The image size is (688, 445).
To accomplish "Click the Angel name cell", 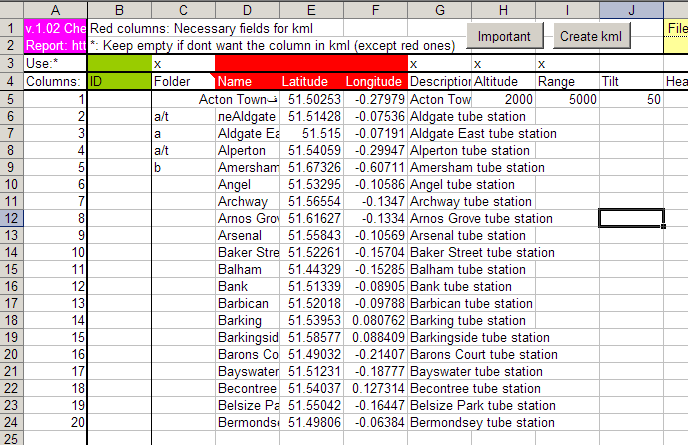I will click(247, 184).
